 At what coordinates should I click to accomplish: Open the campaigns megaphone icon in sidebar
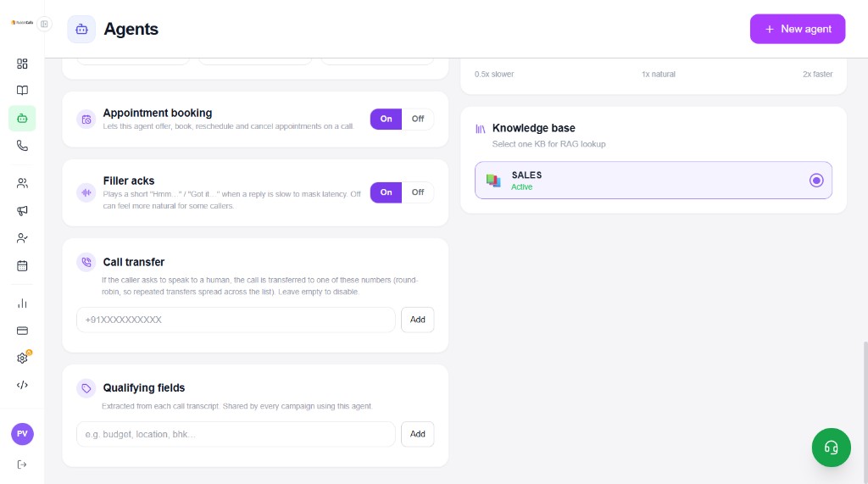point(22,210)
